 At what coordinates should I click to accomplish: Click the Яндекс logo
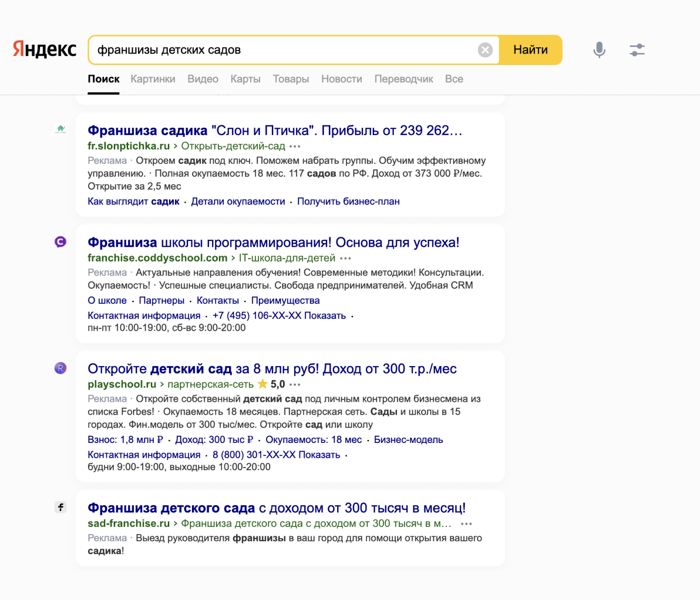tap(45, 49)
